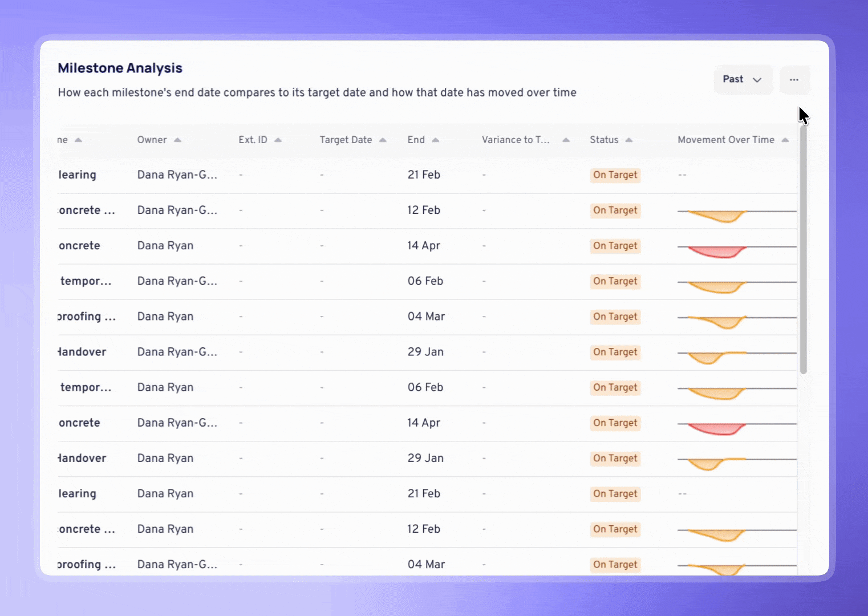Click first 14 Apr end date cell

pyautogui.click(x=424, y=246)
